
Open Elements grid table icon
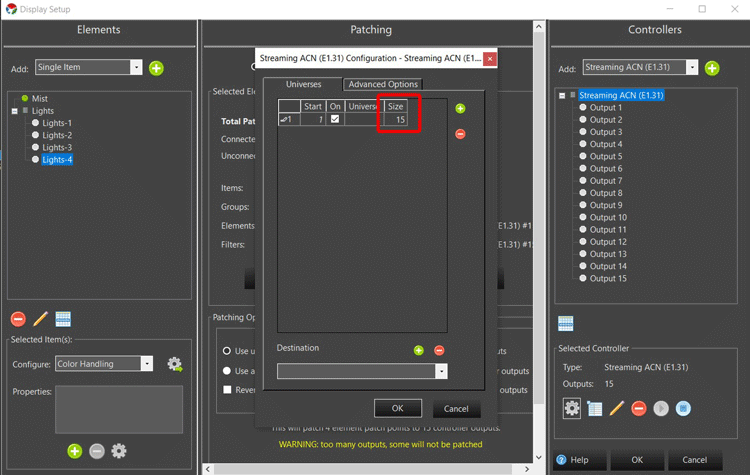[63, 319]
